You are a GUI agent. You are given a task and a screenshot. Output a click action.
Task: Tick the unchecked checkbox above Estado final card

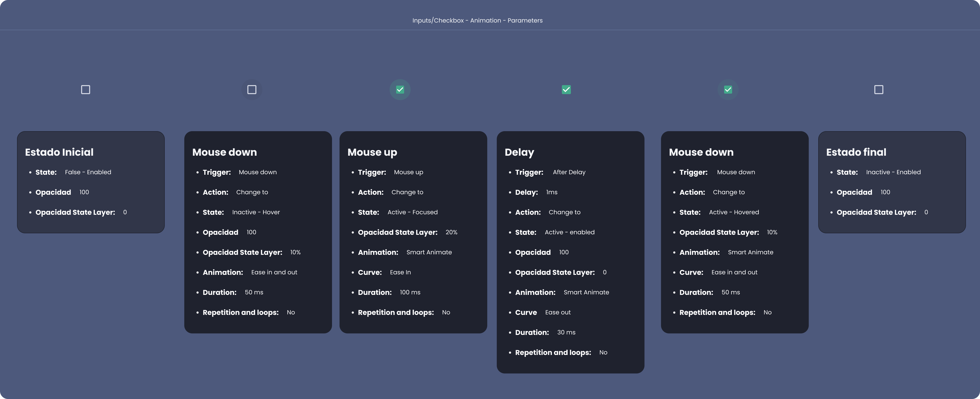pos(879,90)
